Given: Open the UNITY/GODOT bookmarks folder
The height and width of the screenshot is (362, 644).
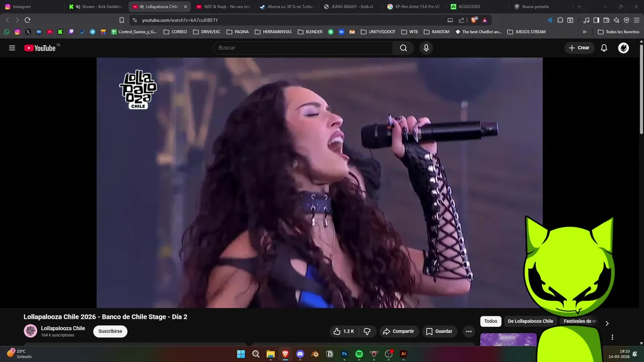Looking at the screenshot, I should click(x=378, y=32).
